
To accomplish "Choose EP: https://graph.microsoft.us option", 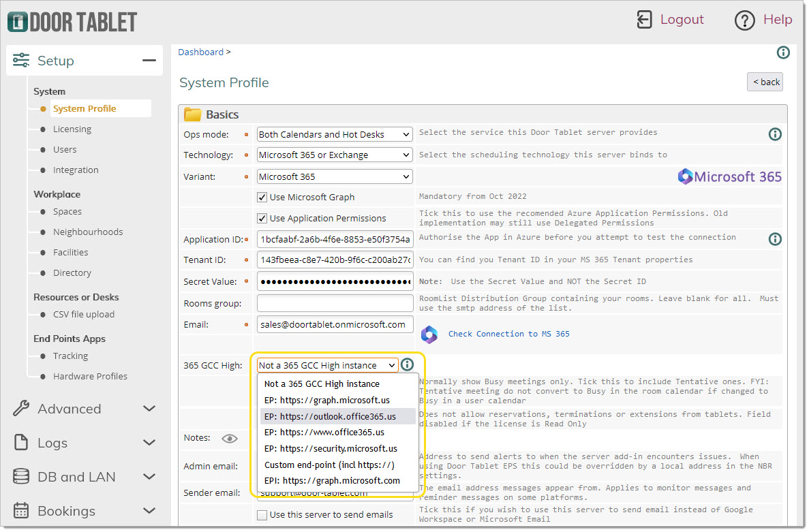I will click(337, 400).
